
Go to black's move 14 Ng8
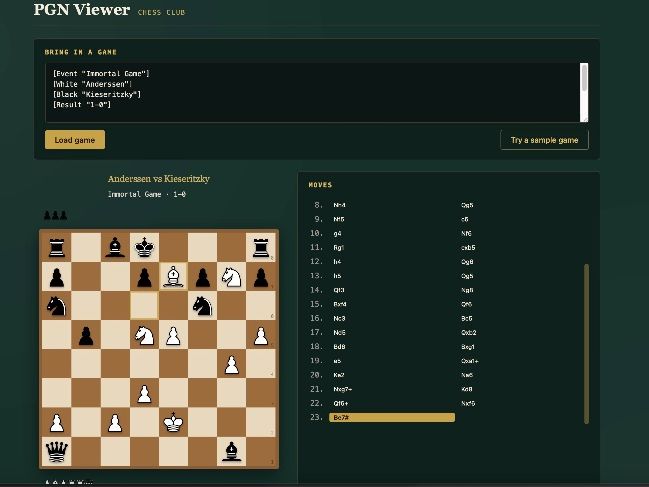click(x=519, y=290)
